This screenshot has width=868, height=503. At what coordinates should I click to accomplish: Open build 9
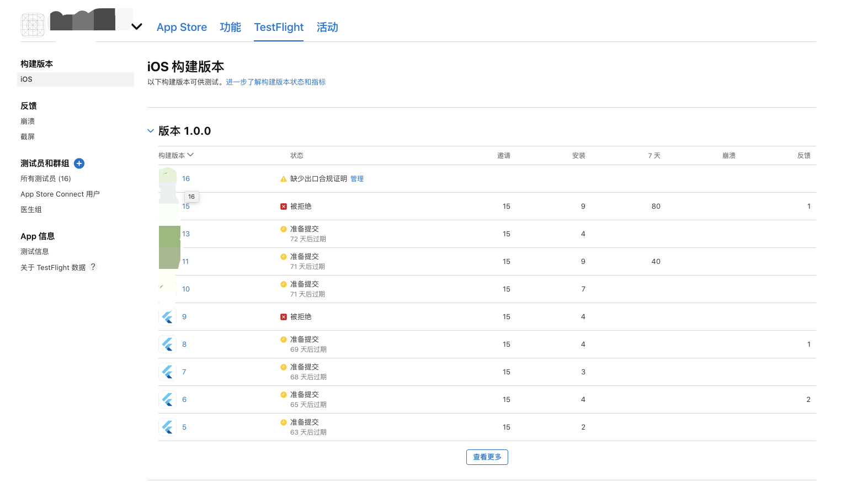coord(184,317)
